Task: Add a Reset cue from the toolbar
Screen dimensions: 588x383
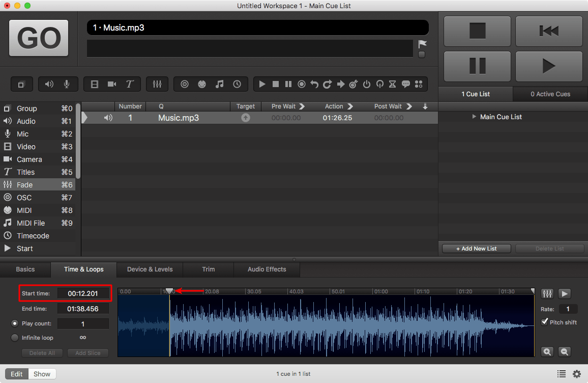Action: 315,84
